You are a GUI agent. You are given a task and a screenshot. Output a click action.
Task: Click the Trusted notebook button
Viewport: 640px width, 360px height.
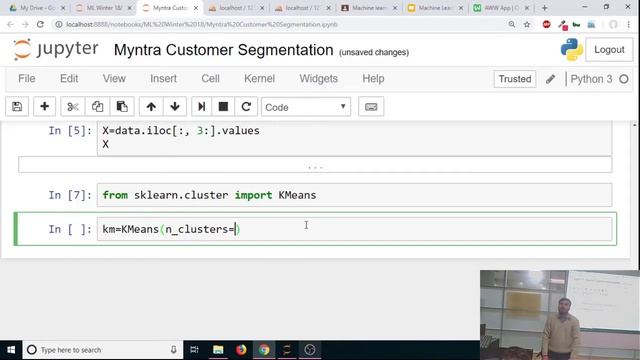coord(515,79)
